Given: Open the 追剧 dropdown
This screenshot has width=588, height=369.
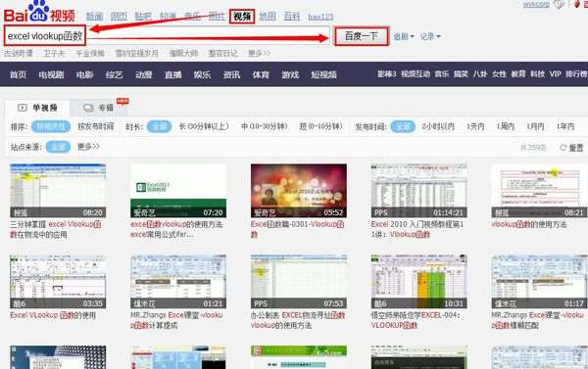Looking at the screenshot, I should (x=404, y=36).
